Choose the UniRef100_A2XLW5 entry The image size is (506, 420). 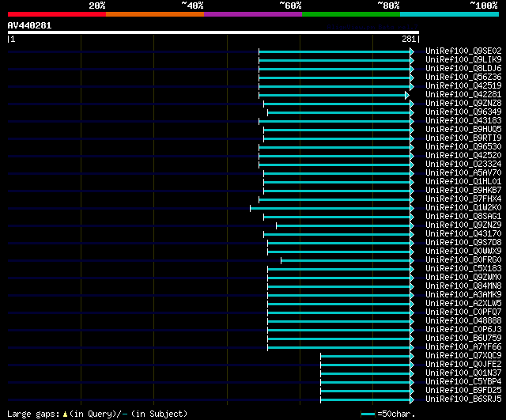click(463, 304)
